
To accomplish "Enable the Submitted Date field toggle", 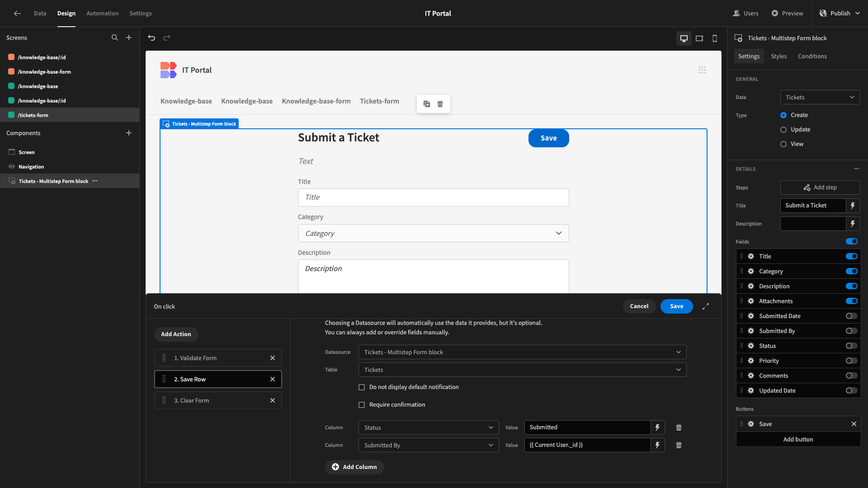I will click(852, 316).
